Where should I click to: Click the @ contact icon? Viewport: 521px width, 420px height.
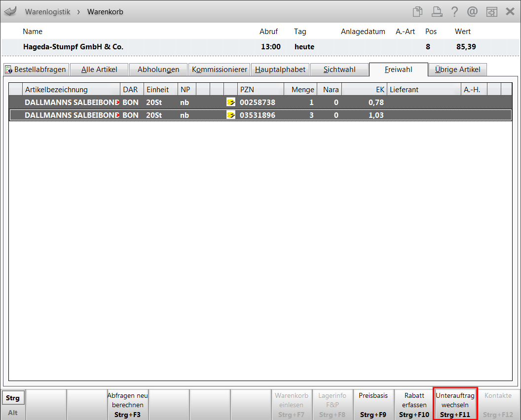tap(472, 12)
